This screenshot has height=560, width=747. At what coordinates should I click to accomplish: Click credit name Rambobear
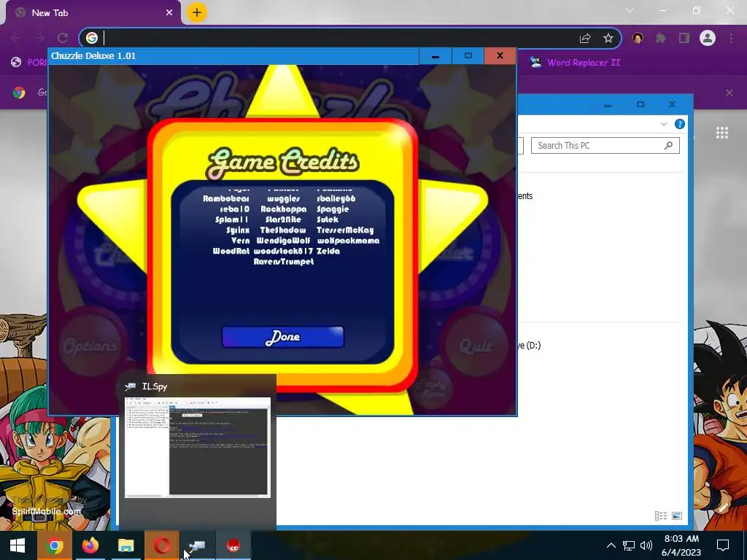click(226, 198)
